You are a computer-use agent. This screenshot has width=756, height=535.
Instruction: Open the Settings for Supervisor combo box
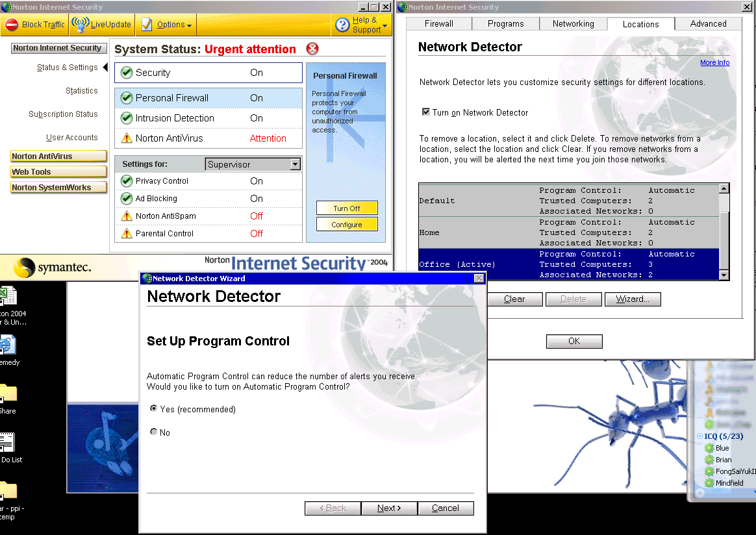tap(253, 164)
